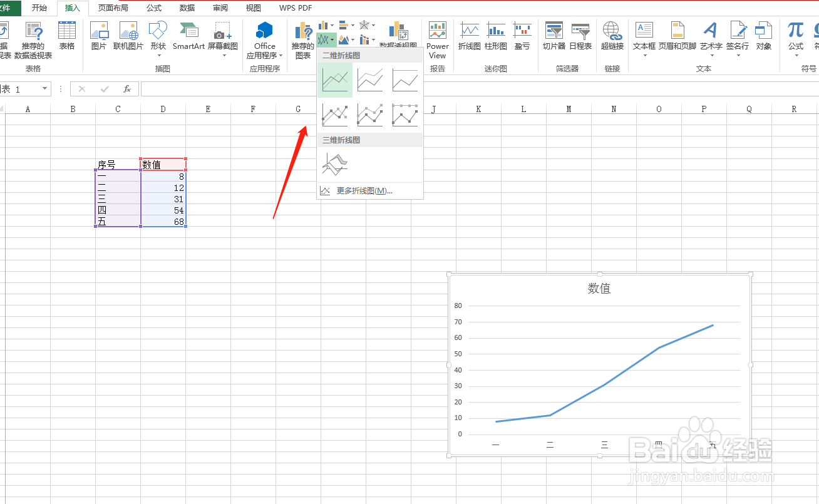Insert a 日程表 timeline filter
819x504 pixels.
coord(580,36)
